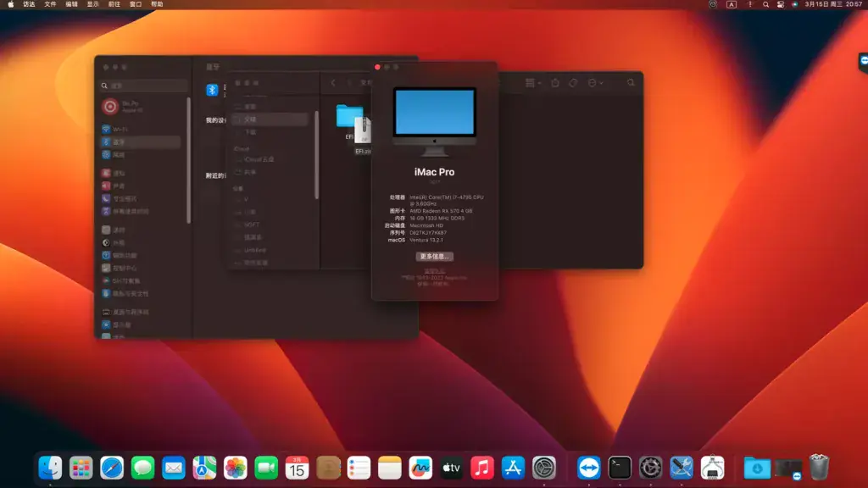Open Calendar showing the 15th in Dock

point(298,468)
